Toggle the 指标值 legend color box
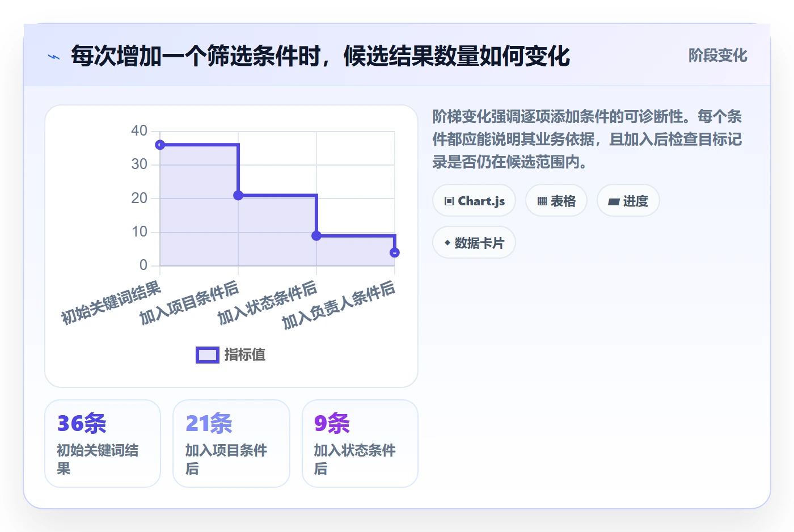The image size is (794, 532). [208, 355]
